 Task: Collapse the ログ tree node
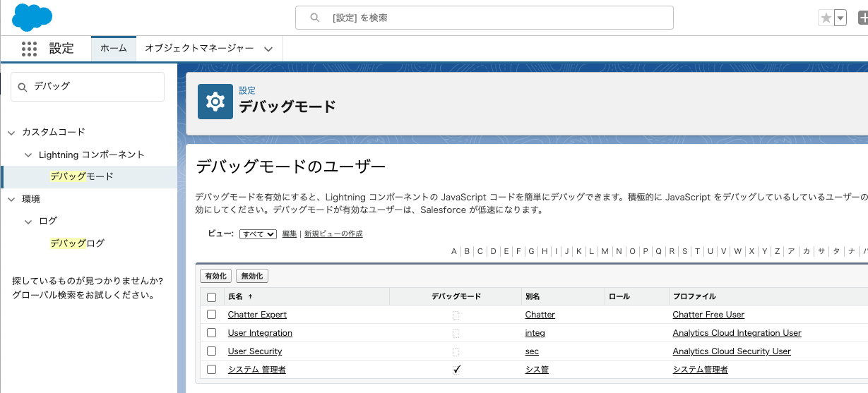coord(28,222)
